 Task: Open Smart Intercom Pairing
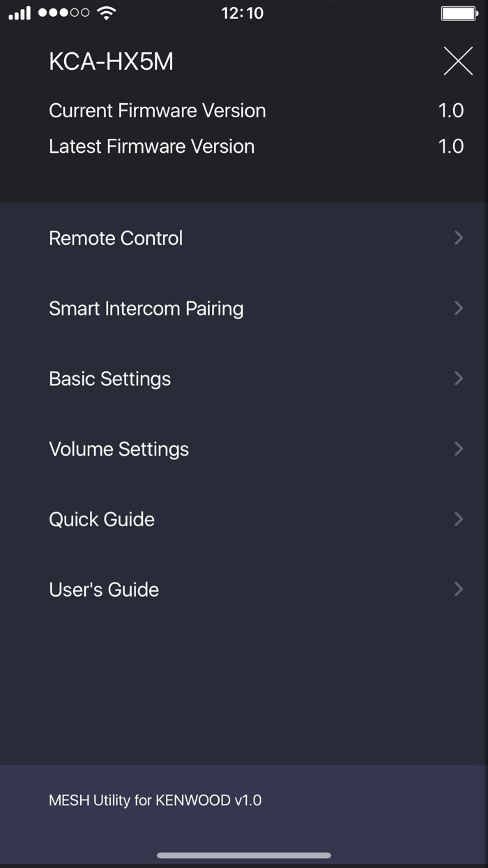point(146,308)
